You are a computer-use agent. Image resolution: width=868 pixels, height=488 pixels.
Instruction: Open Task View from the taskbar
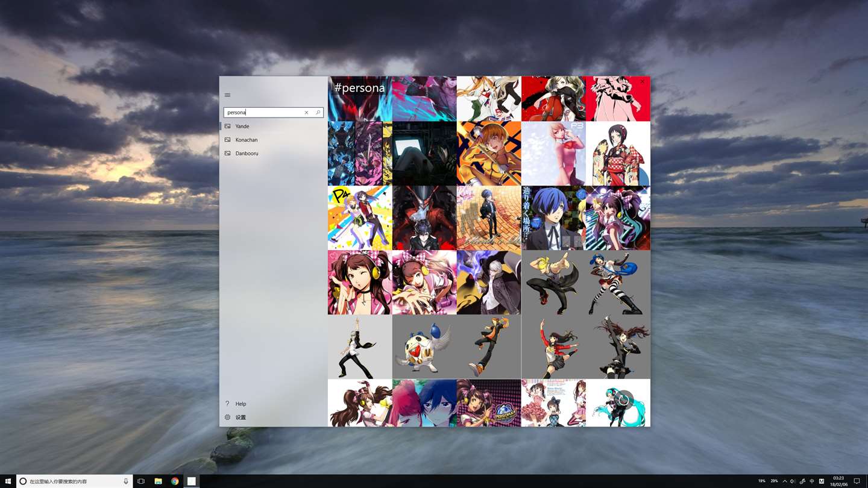(x=141, y=481)
